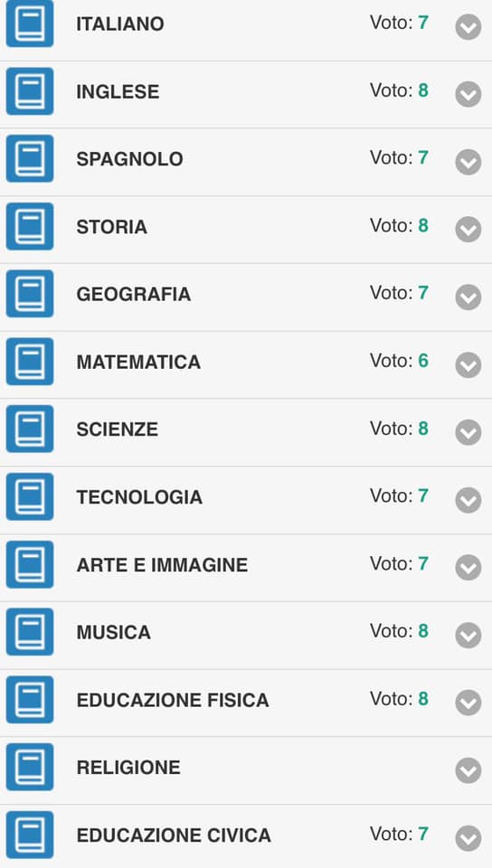The width and height of the screenshot is (492, 868).
Task: Select the book icon for SPAGNOLO
Action: 30,159
